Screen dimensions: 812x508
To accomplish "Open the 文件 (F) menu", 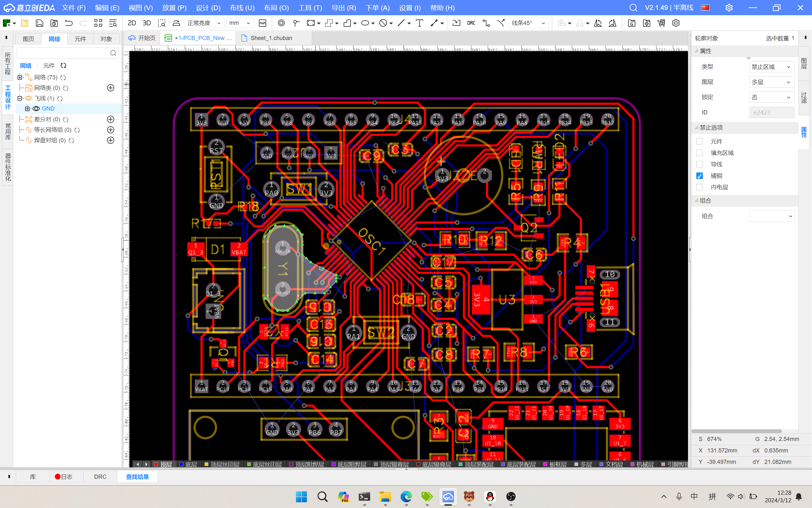I will pyautogui.click(x=74, y=8).
